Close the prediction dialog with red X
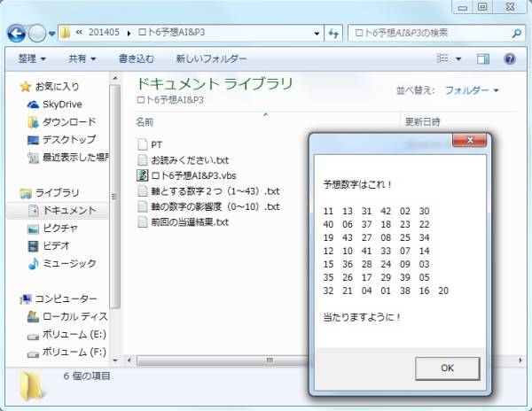The image size is (532, 411). tap(470, 140)
